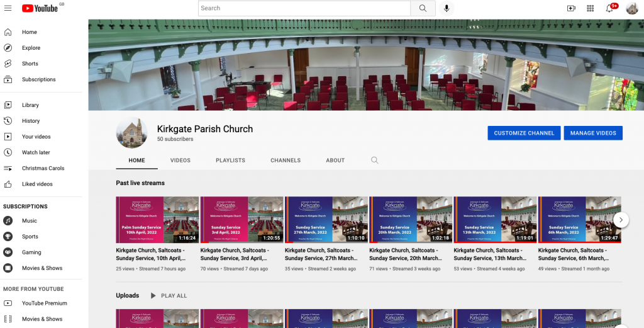Open Sunday Service, 6th March video title
This screenshot has width=644, height=328.
(574, 254)
